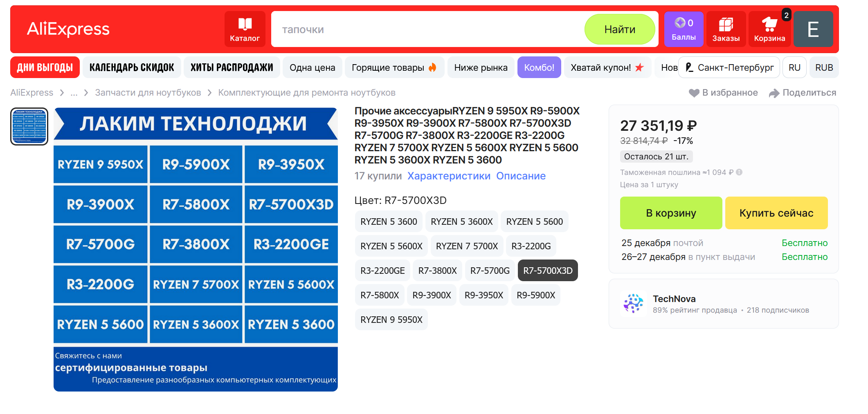This screenshot has width=868, height=414.
Task: Select the R7-5800X variant
Action: point(380,295)
